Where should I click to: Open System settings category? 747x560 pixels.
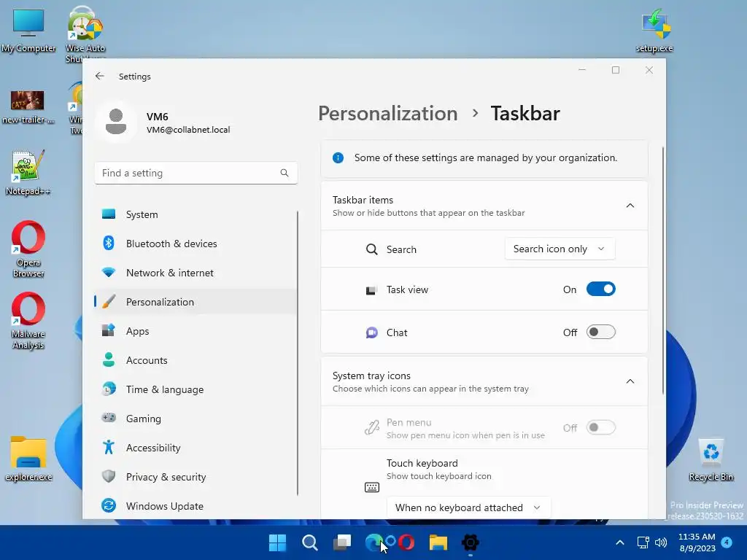(x=196, y=214)
